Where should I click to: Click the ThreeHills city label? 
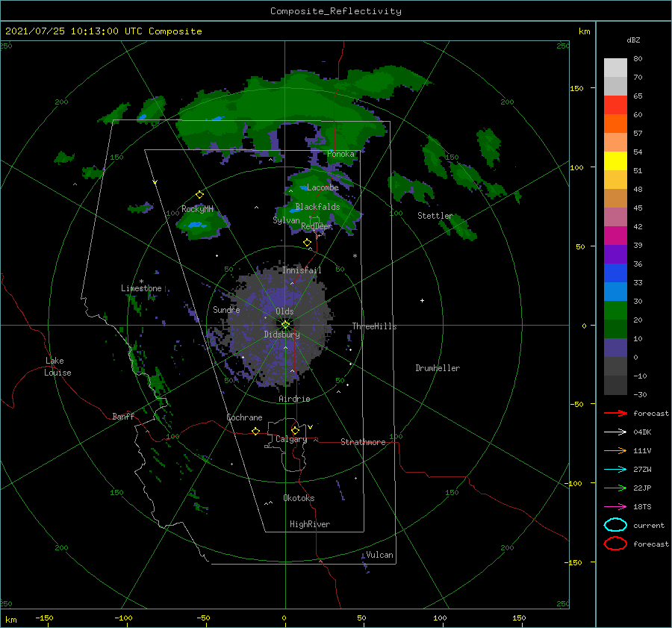tap(374, 326)
